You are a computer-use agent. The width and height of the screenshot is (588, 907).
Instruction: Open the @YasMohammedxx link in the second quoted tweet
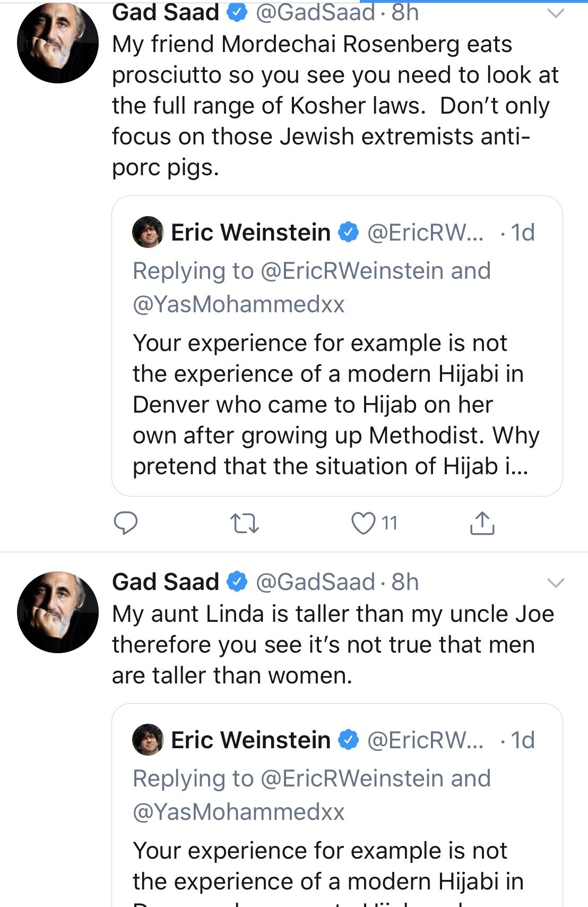click(238, 812)
